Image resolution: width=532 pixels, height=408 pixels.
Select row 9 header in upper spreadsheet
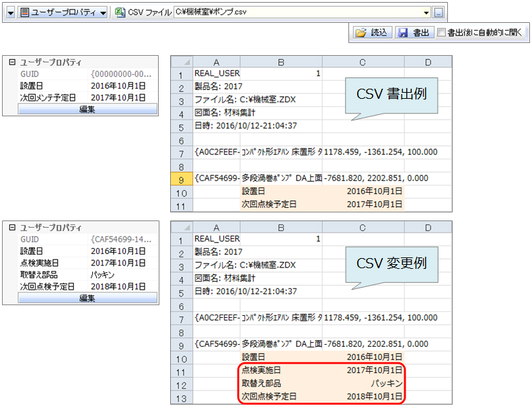pos(182,179)
